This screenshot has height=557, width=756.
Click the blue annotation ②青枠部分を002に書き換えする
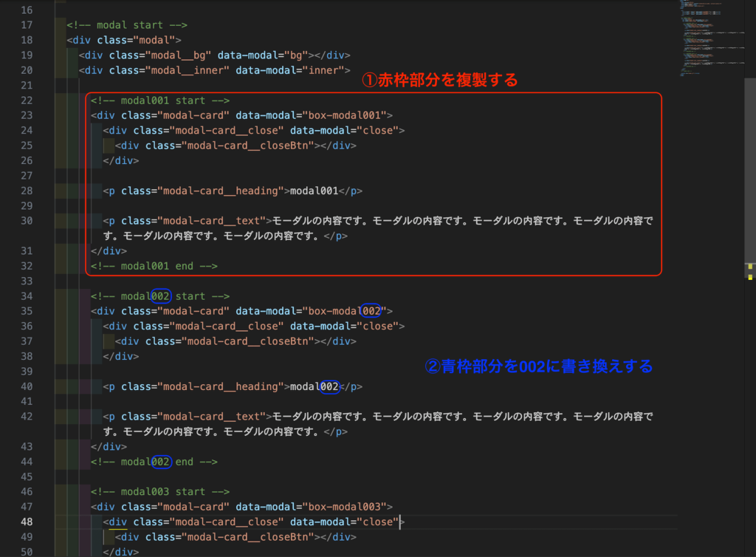[539, 366]
